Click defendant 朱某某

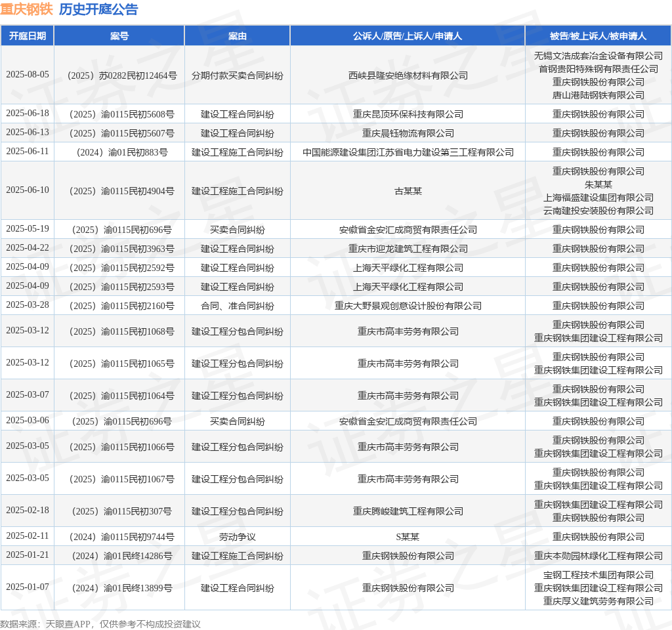[598, 184]
